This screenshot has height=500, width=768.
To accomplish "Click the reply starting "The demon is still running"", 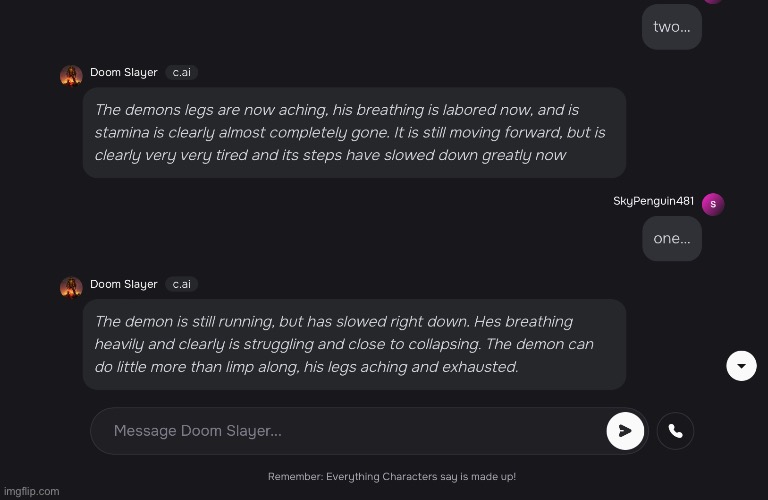I will [x=354, y=344].
